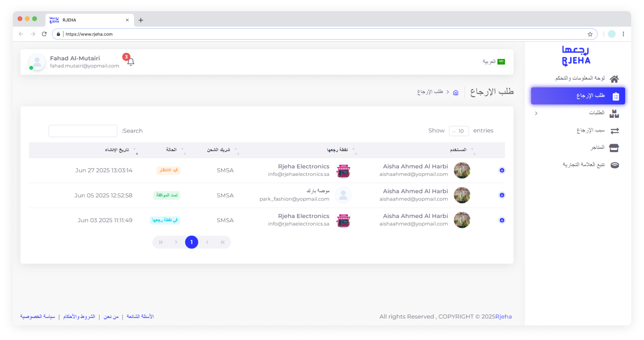Switch language via العربية selector

(x=494, y=62)
